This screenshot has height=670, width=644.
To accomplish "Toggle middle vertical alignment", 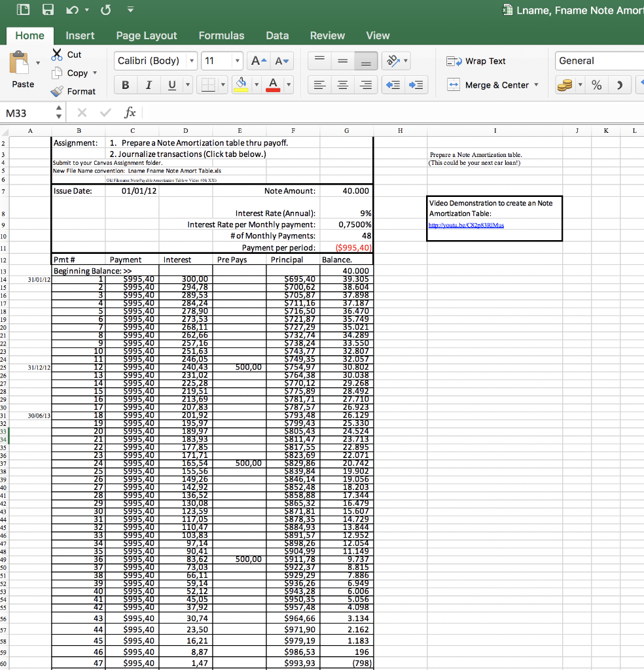I will click(x=343, y=61).
